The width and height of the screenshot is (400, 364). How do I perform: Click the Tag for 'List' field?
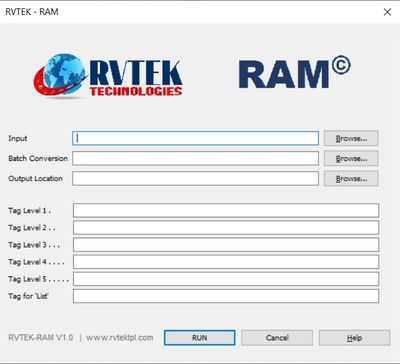(226, 296)
